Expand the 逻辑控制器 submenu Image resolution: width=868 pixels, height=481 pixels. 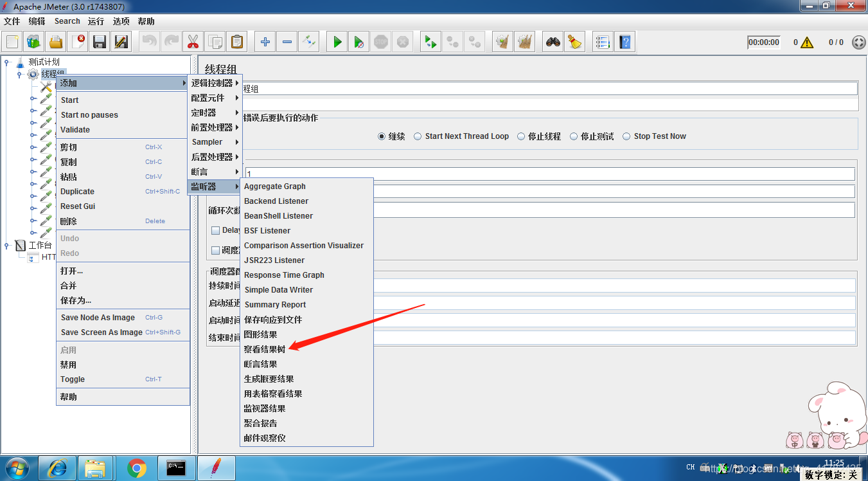(x=215, y=83)
